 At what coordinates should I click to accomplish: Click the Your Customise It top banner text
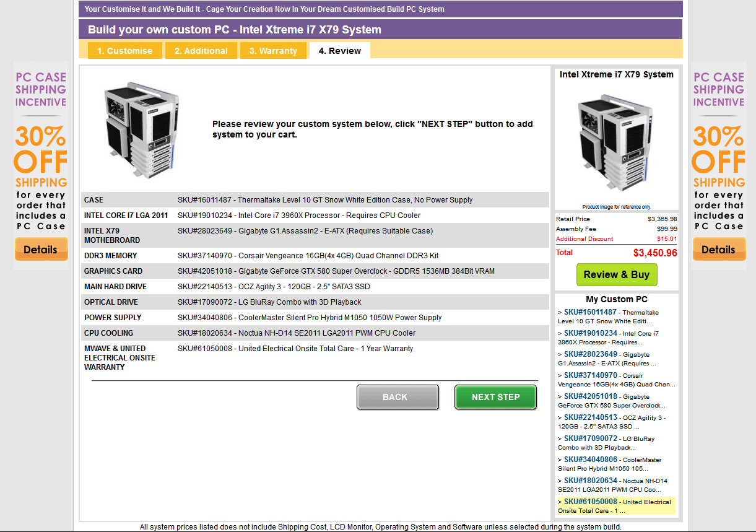(264, 9)
